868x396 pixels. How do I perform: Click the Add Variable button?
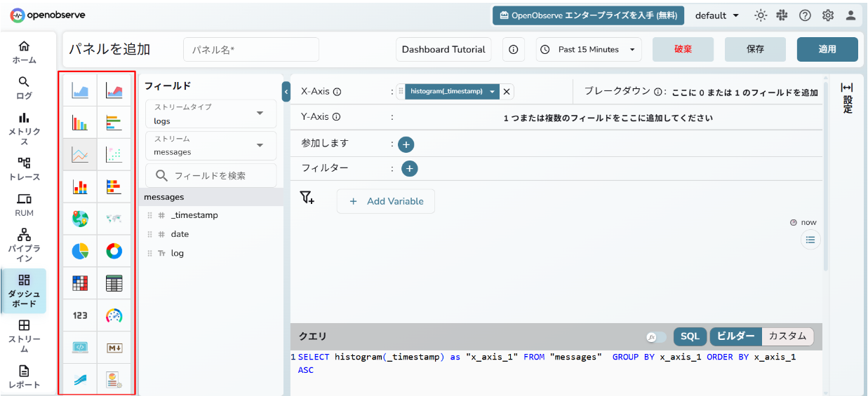pyautogui.click(x=385, y=201)
